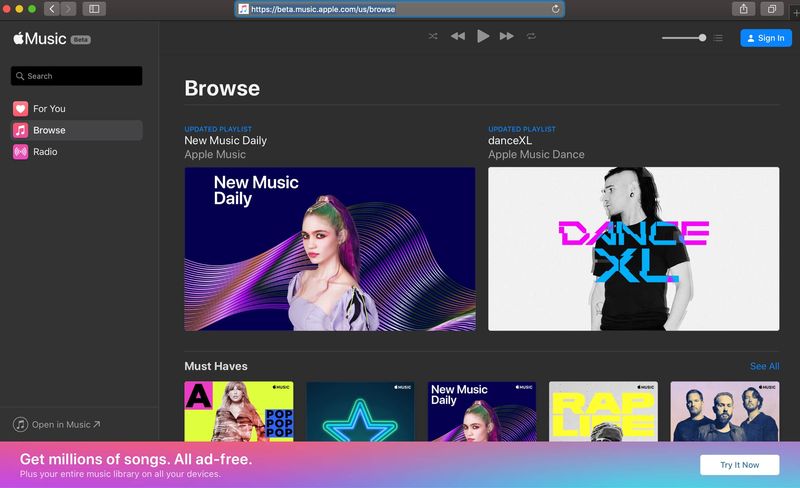
Task: Go back with the browser back arrow
Action: point(52,9)
